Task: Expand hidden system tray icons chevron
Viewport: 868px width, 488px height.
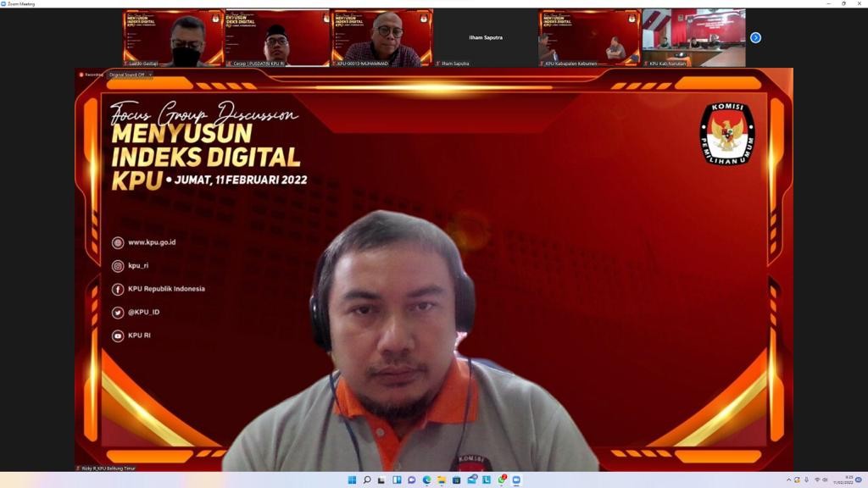Action: [788, 480]
